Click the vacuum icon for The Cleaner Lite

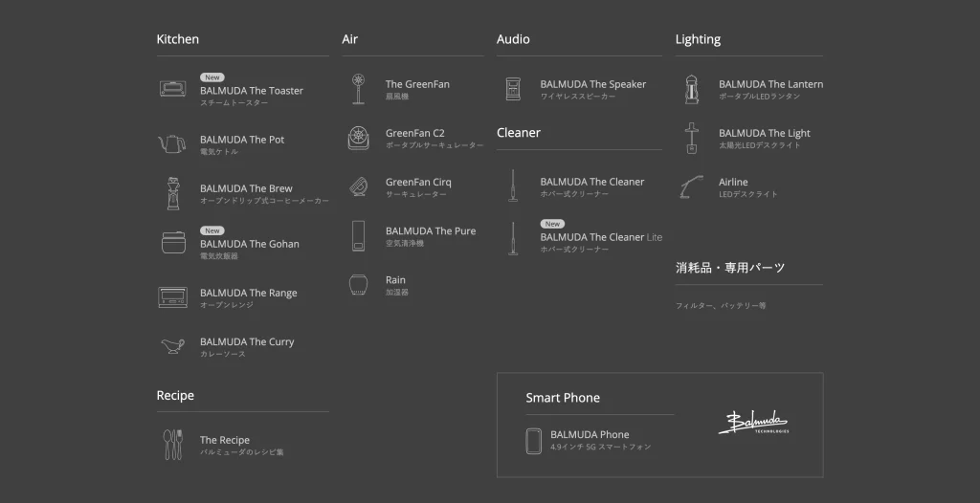[x=513, y=239]
